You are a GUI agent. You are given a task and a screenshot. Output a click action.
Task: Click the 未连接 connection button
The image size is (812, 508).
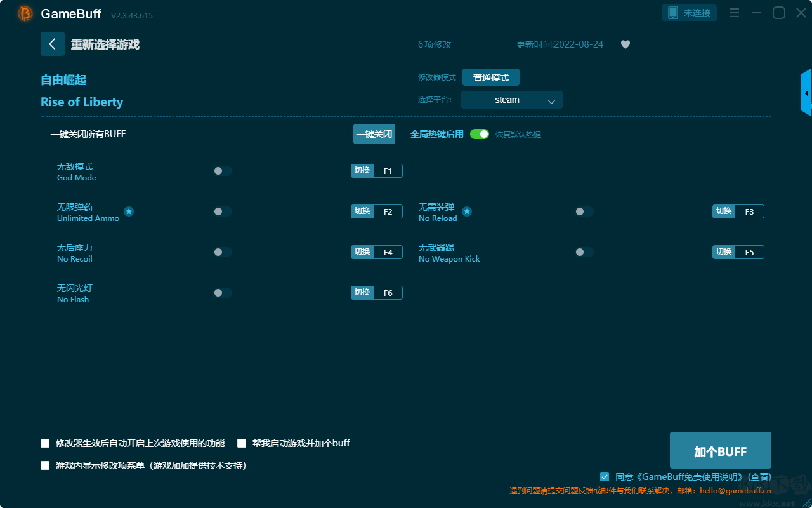[690, 13]
